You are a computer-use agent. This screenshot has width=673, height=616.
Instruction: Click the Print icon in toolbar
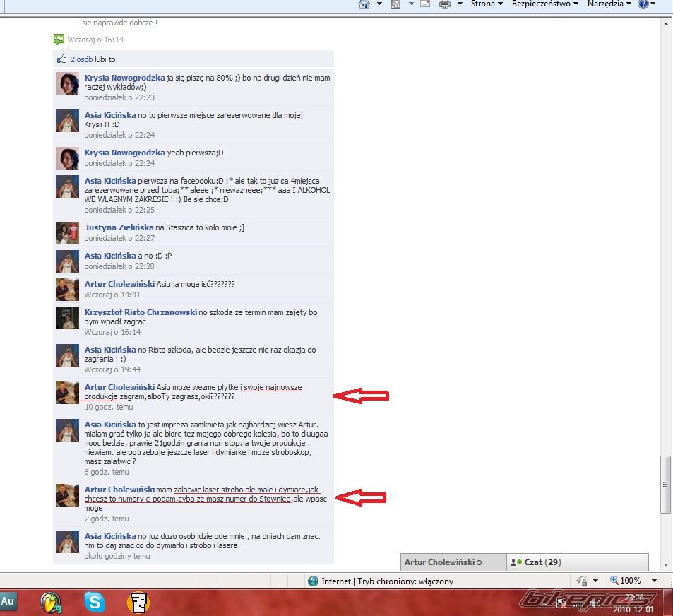pyautogui.click(x=445, y=4)
